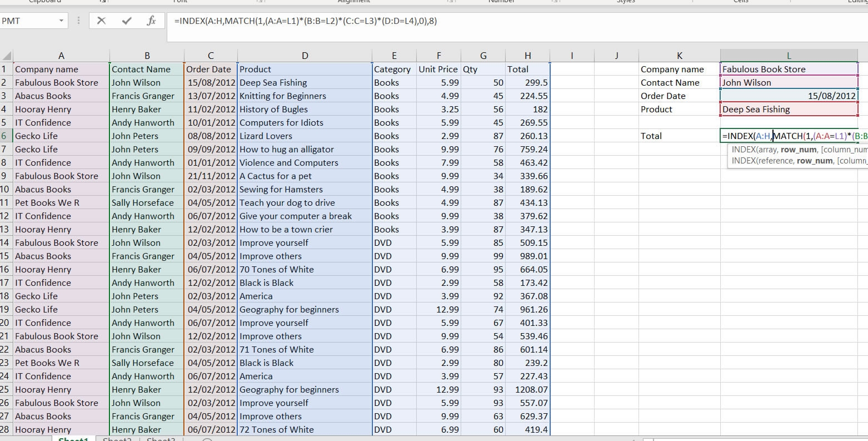This screenshot has width=868, height=441.
Task: Click the Insert Function (fx) icon
Action: tap(151, 21)
